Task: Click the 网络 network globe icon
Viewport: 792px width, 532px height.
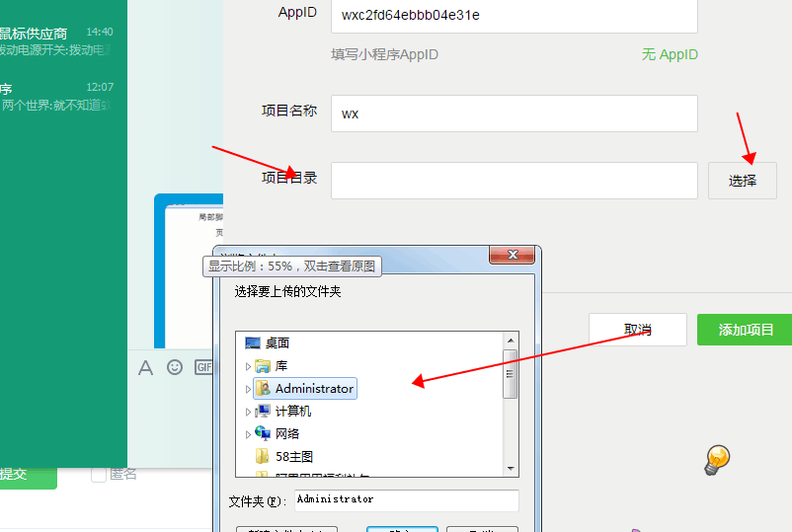Action: (x=263, y=433)
